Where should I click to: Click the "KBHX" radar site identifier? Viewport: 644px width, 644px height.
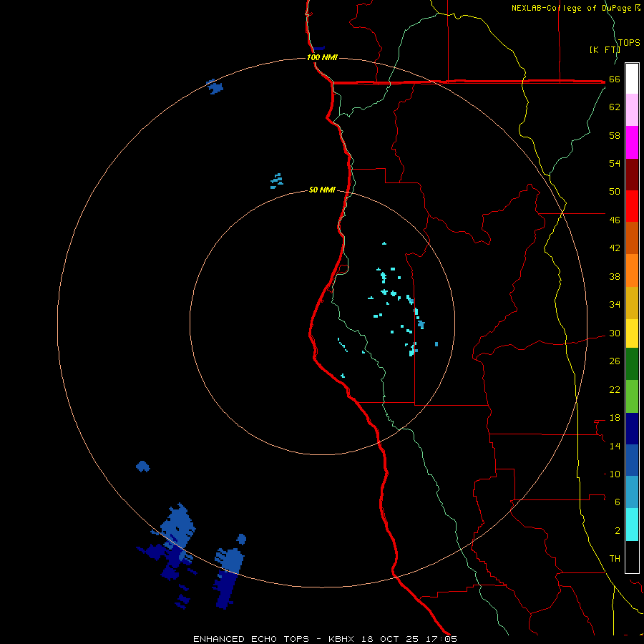[x=342, y=639]
